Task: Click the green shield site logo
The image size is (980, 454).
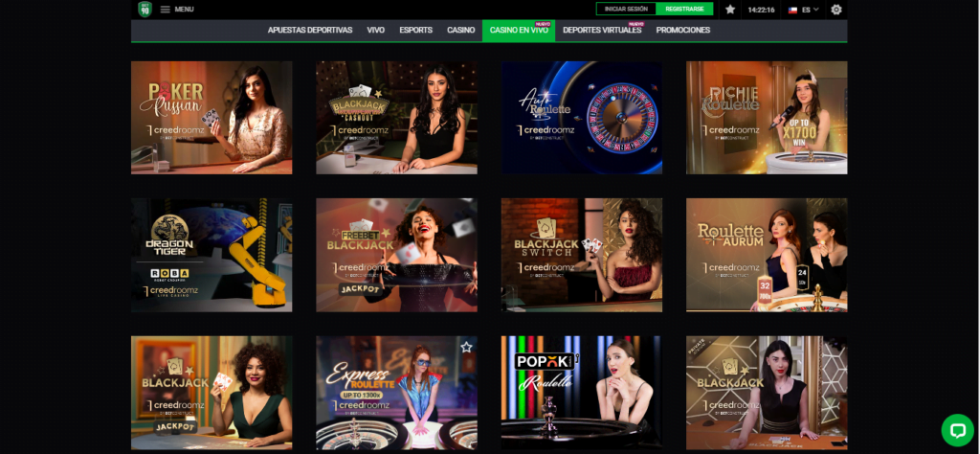Action: tap(145, 9)
